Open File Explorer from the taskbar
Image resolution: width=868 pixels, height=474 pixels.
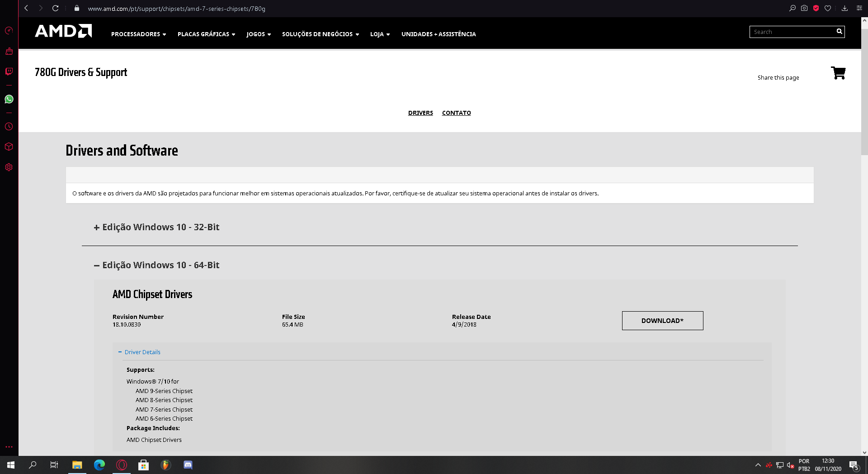77,465
